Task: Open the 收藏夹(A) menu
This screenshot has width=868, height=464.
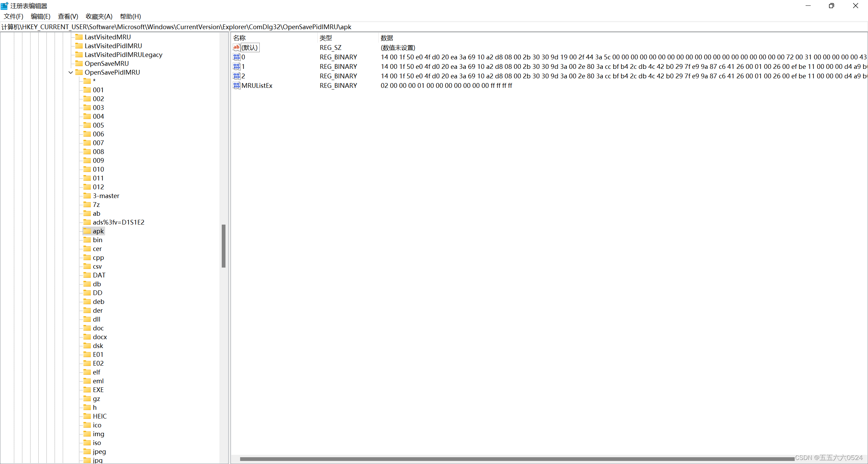Action: (x=99, y=16)
